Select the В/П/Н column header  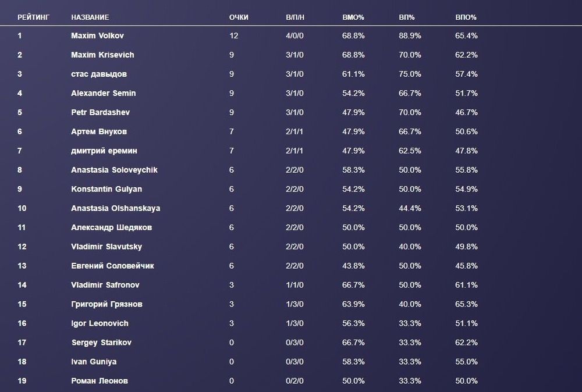[x=295, y=17]
